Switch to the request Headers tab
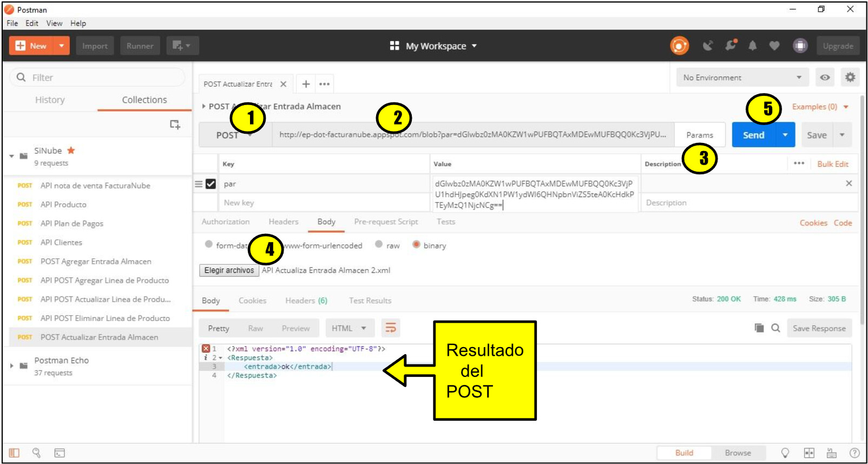Image resolution: width=868 pixels, height=464 pixels. 284,221
